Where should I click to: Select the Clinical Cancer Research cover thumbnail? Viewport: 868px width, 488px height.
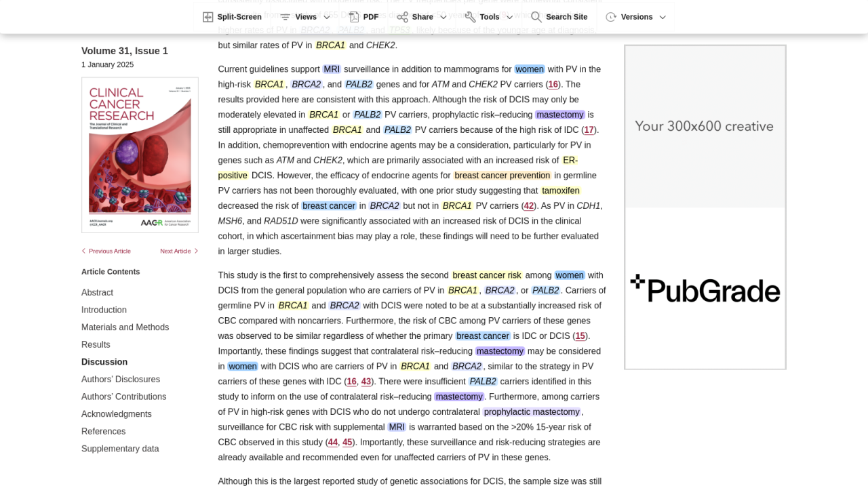point(140,155)
